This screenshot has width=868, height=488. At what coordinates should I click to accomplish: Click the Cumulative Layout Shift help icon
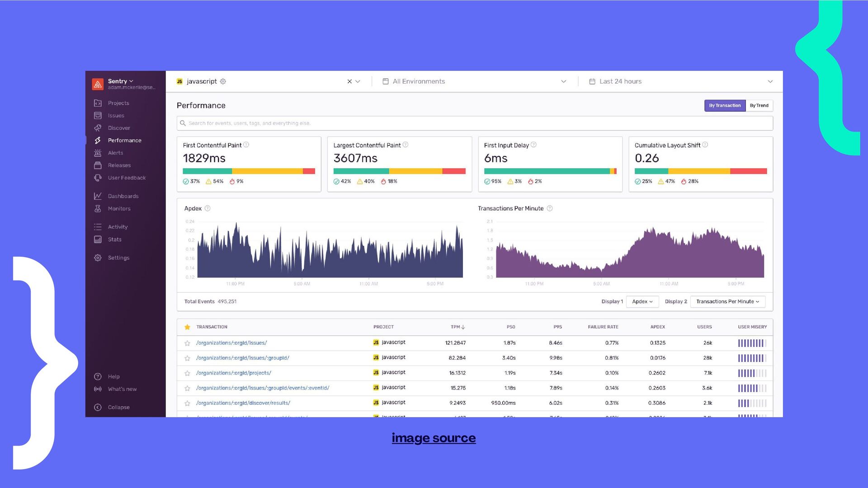coord(705,145)
